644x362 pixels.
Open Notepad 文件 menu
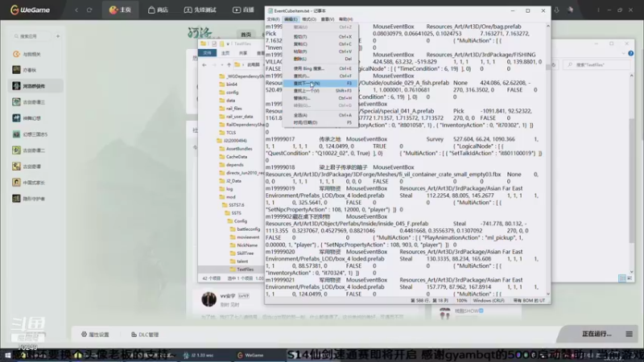273,19
